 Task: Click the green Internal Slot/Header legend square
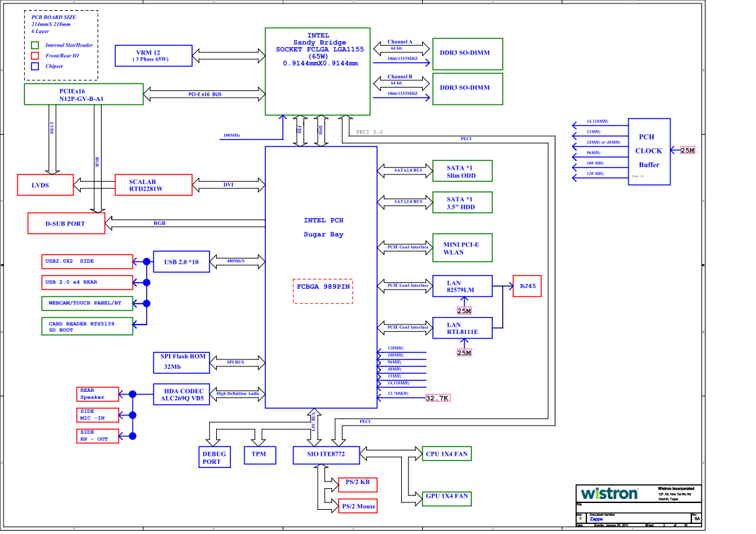click(x=35, y=45)
